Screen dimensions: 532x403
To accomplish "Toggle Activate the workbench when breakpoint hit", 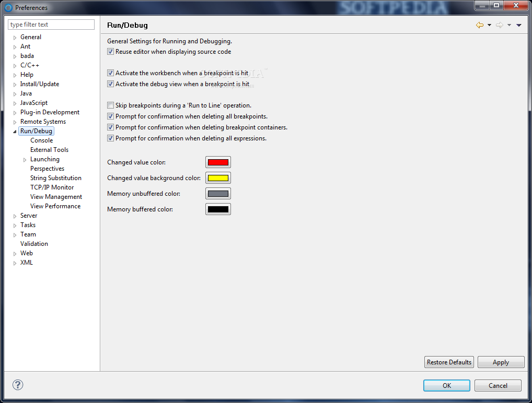I will point(110,73).
